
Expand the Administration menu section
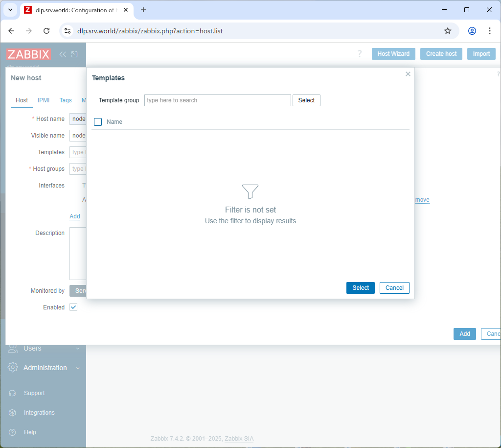pos(78,368)
